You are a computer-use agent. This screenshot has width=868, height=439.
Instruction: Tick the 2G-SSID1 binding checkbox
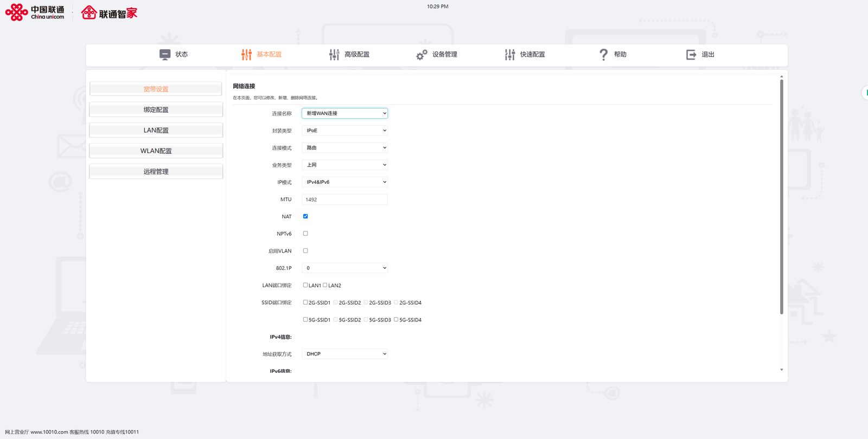pos(305,302)
